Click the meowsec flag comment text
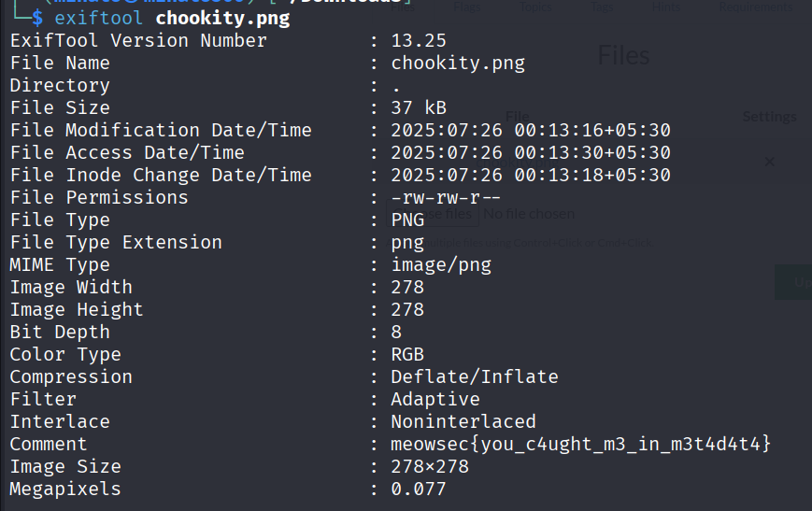The height and width of the screenshot is (511, 812). click(581, 444)
